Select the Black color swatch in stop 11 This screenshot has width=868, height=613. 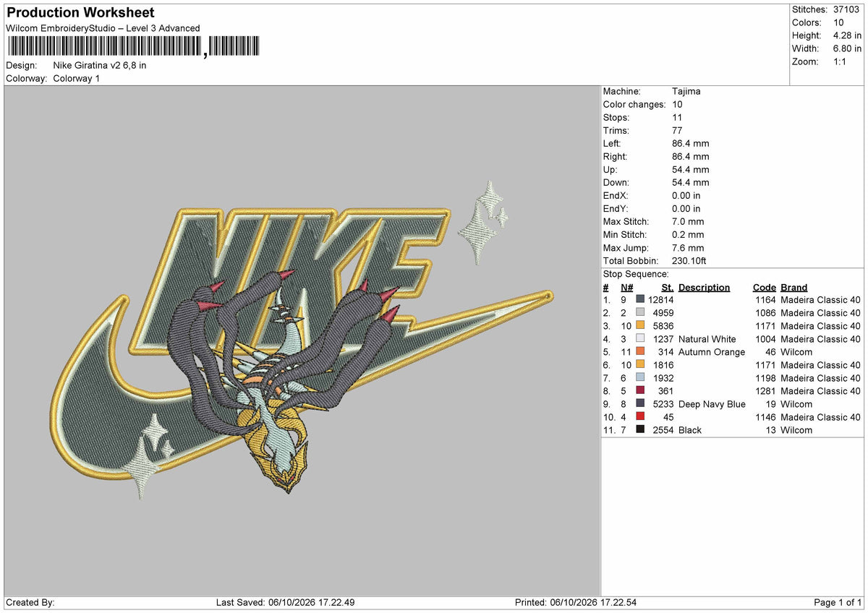pyautogui.click(x=640, y=429)
